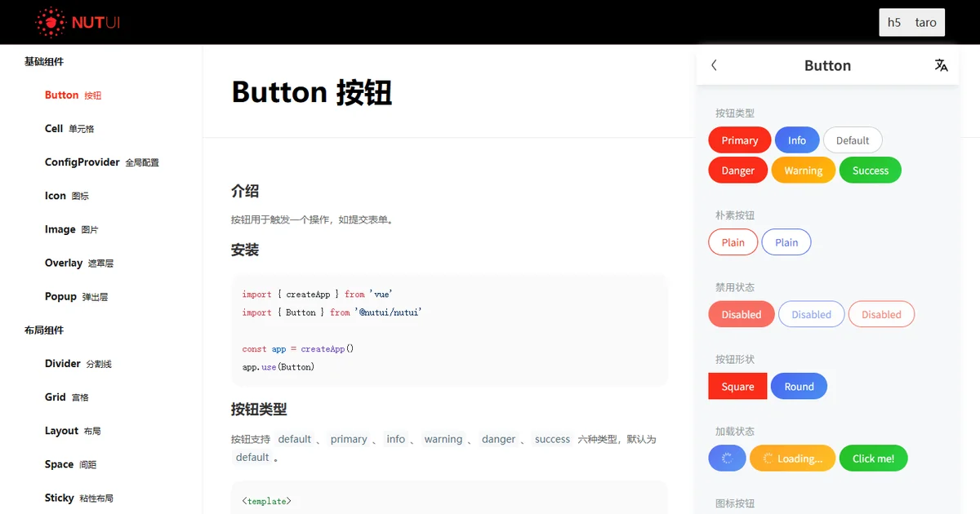
Task: Click the blue Round shape button
Action: [x=800, y=386]
